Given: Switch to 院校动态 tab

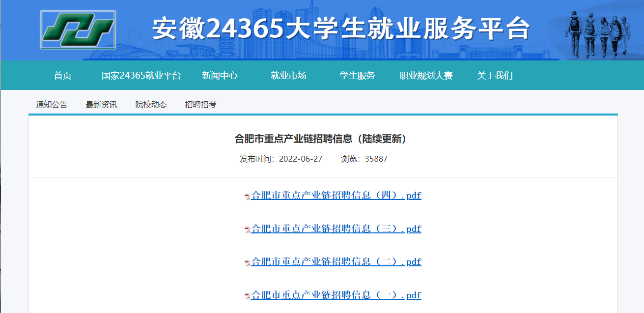Looking at the screenshot, I should pyautogui.click(x=151, y=105).
